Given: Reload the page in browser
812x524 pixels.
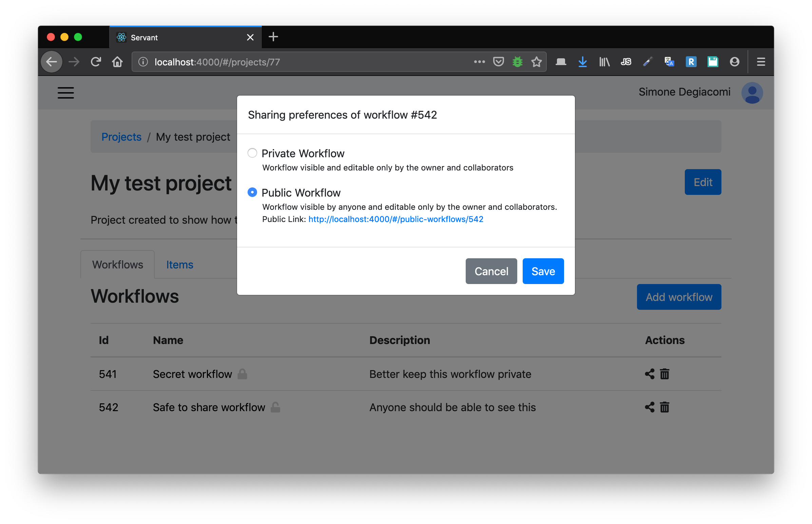Looking at the screenshot, I should (x=96, y=62).
